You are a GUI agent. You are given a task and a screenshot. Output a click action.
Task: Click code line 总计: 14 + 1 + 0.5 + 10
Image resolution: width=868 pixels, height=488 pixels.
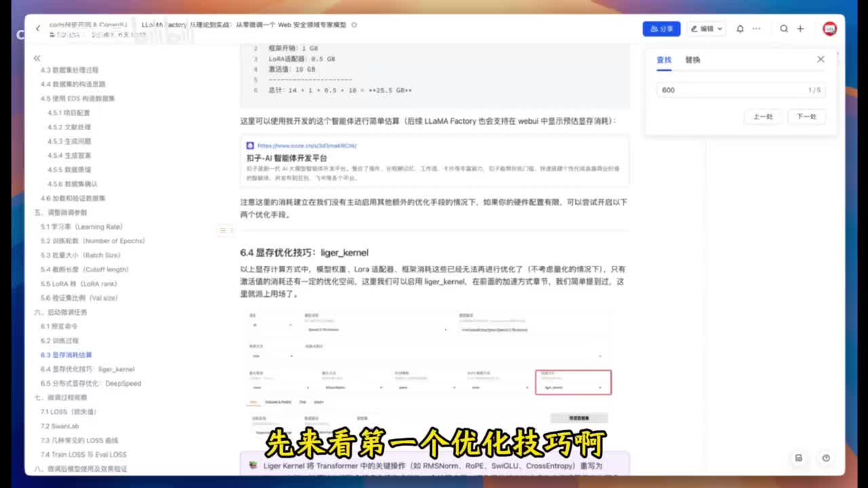(x=340, y=90)
